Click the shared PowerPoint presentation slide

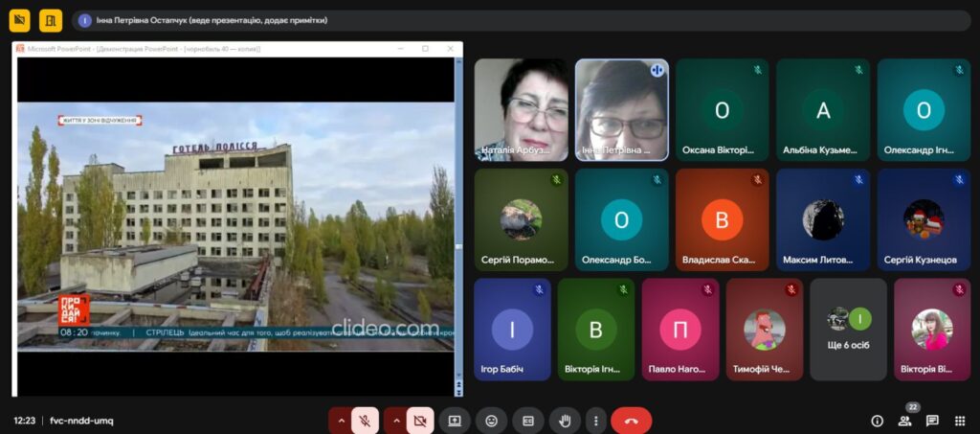235,226
